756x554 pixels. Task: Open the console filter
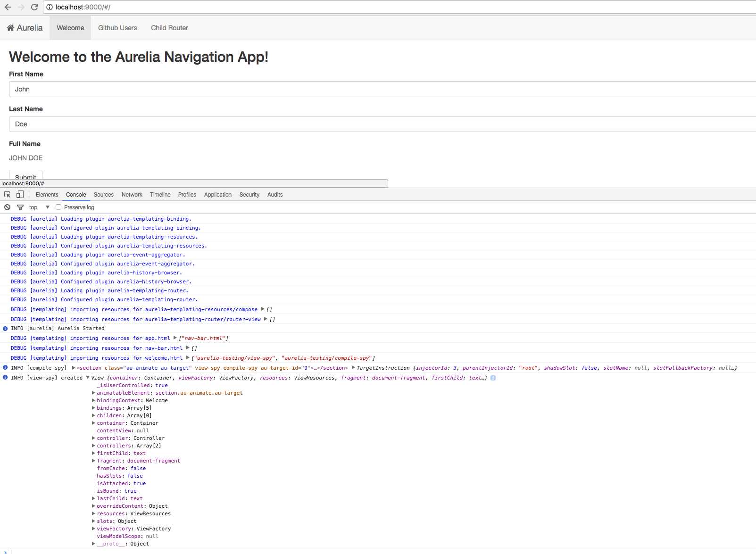click(x=20, y=207)
